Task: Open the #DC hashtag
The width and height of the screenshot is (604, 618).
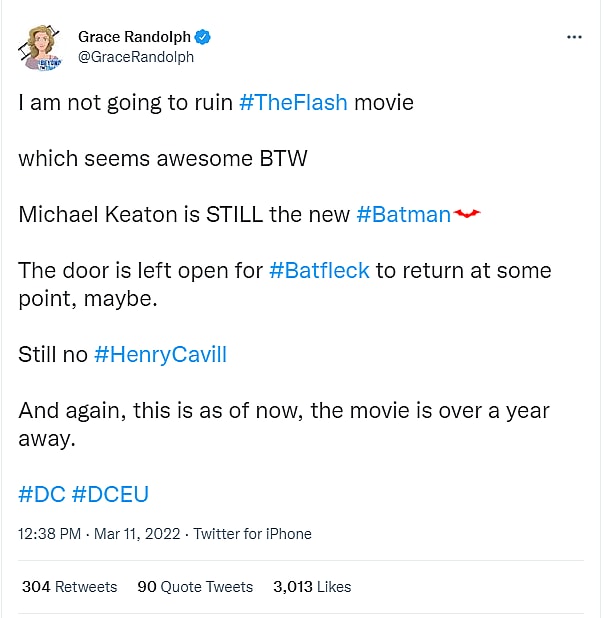Action: [x=41, y=494]
